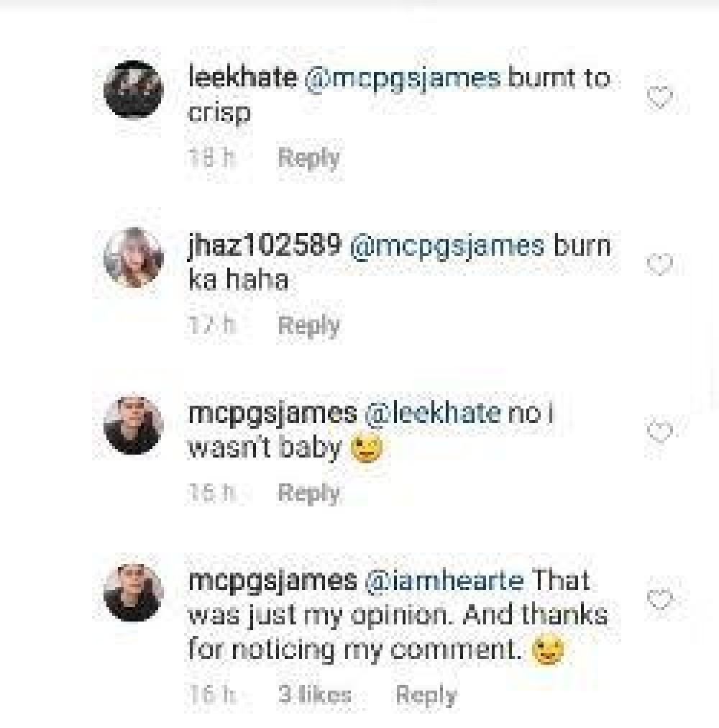Reply to the "just my opinion" comment
Viewport: 719px width, 728px height.
pos(426,695)
